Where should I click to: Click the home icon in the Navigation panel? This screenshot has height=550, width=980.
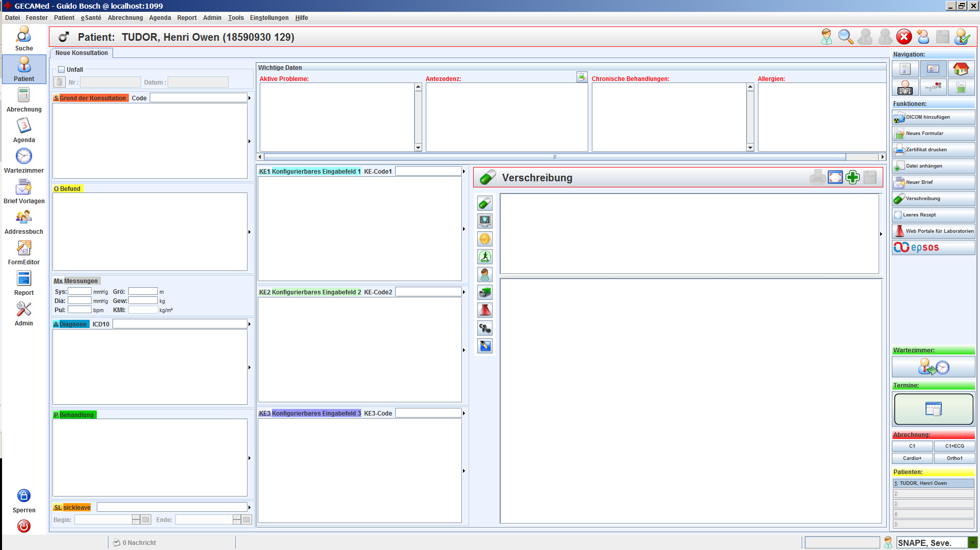coord(961,69)
